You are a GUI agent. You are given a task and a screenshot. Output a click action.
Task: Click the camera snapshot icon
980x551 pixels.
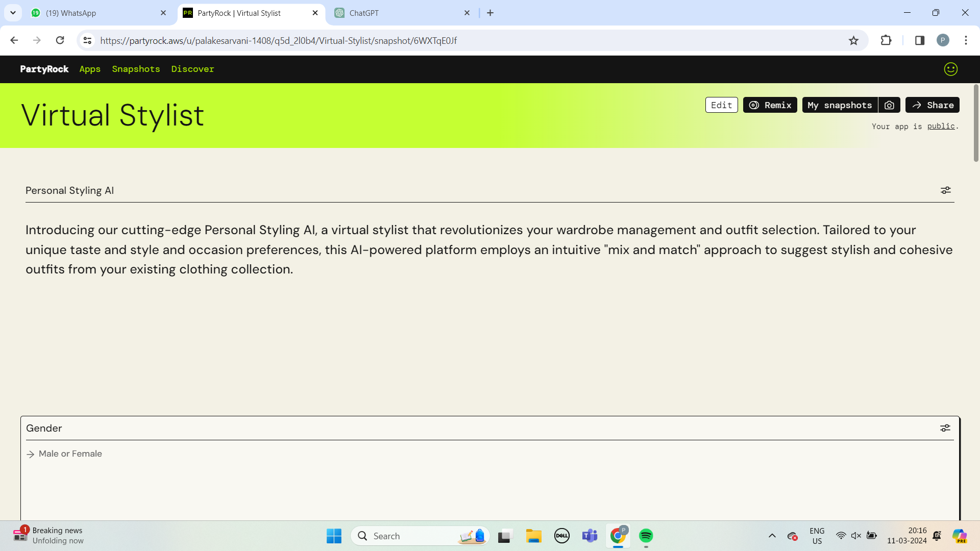pyautogui.click(x=889, y=105)
